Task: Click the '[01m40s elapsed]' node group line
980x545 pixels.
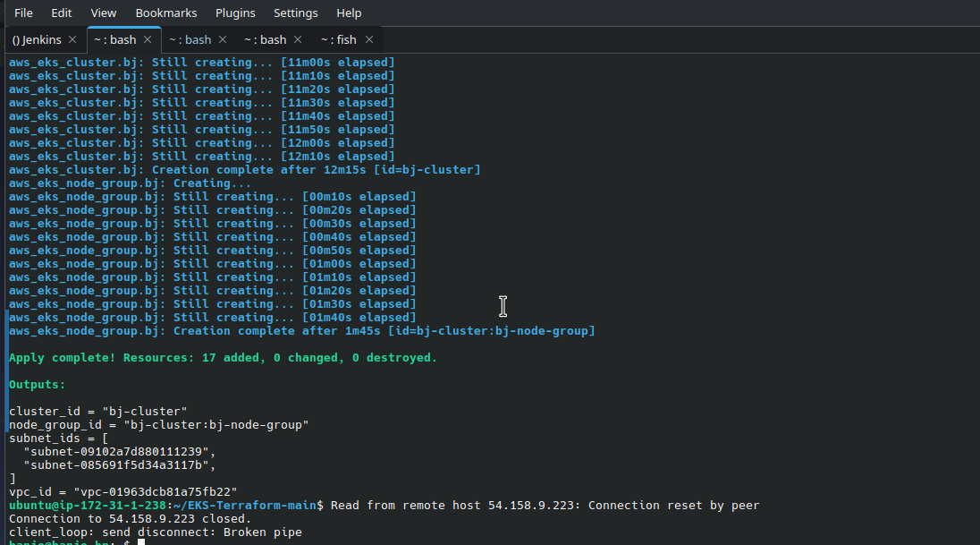Action: click(213, 318)
